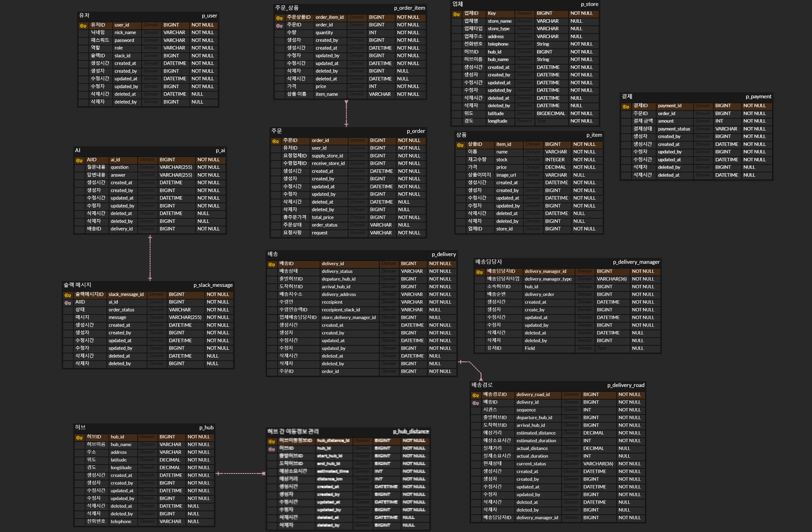This screenshot has height=532, width=812.
Task: Click the key icon beside delivery_manager_id
Action: point(480,272)
